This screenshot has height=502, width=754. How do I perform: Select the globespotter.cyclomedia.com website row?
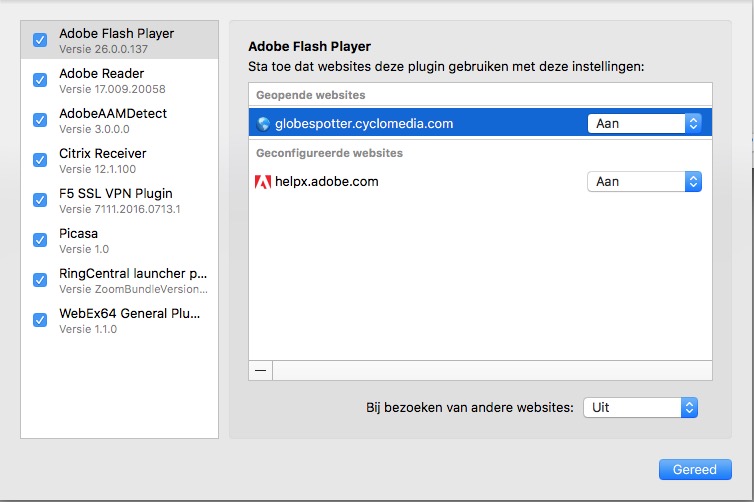click(420, 124)
